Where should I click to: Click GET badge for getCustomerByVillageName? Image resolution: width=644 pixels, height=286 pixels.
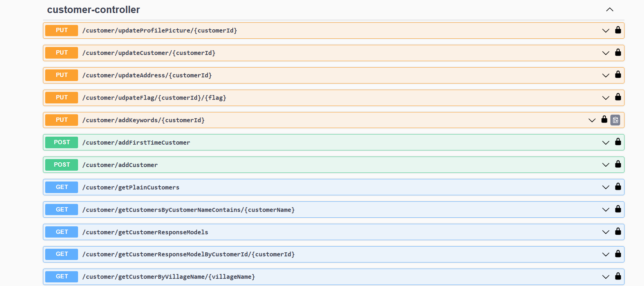coord(61,277)
